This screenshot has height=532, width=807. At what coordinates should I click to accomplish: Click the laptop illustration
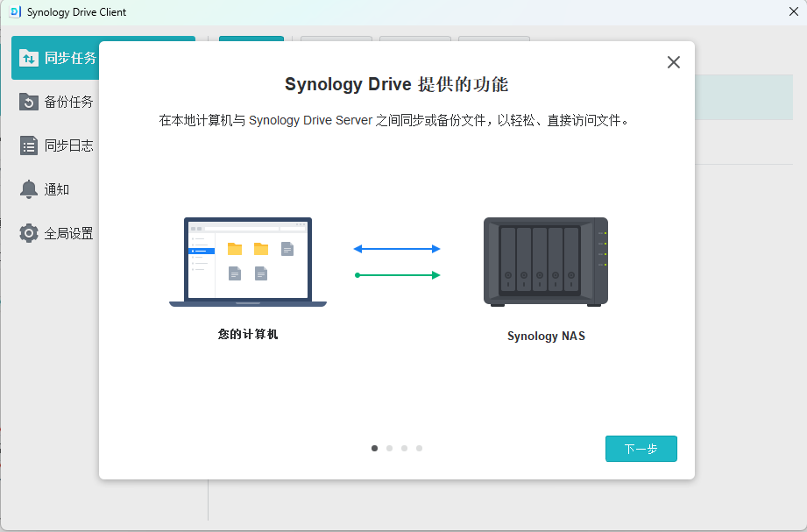[x=248, y=262]
